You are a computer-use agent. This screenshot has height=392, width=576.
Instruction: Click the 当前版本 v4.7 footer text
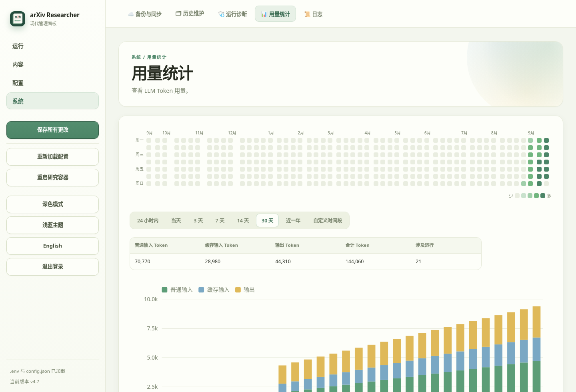25,382
